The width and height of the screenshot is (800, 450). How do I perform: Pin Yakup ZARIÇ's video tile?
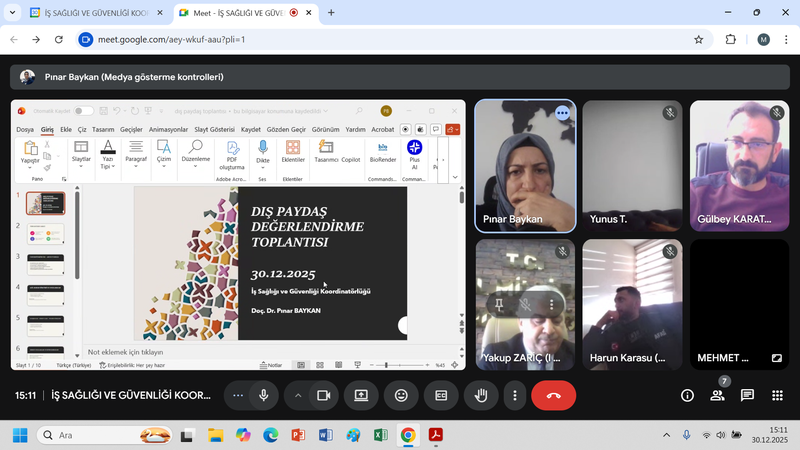(497, 304)
